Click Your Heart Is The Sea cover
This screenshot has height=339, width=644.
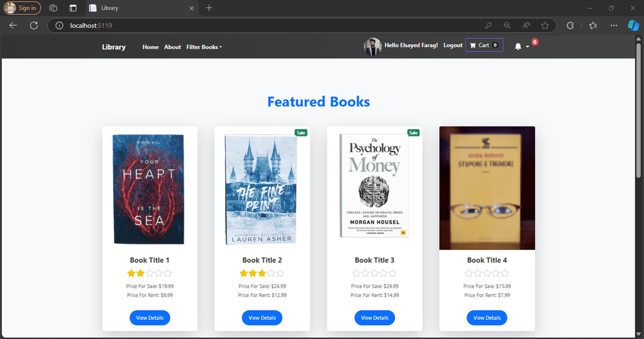pyautogui.click(x=148, y=189)
